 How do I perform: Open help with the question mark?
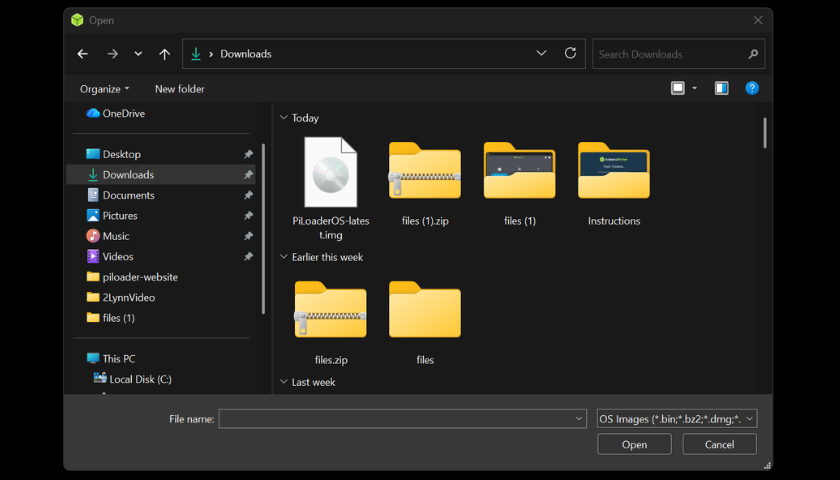(x=752, y=88)
